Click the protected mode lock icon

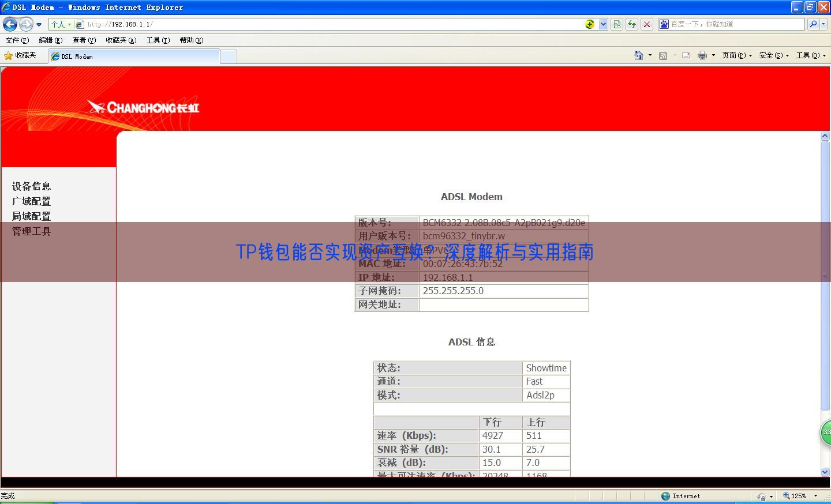click(762, 496)
